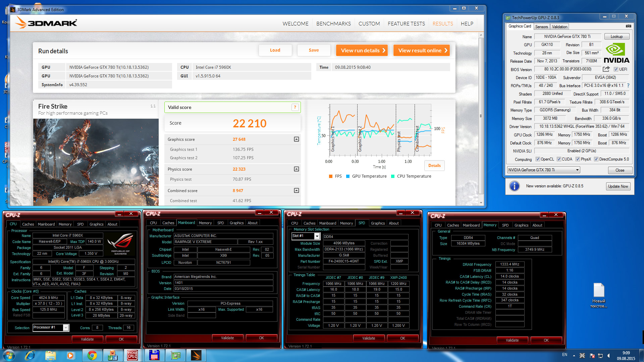Click the Fire Strike thumbnail image
Viewport: 644px width, 362px height.
(96, 162)
